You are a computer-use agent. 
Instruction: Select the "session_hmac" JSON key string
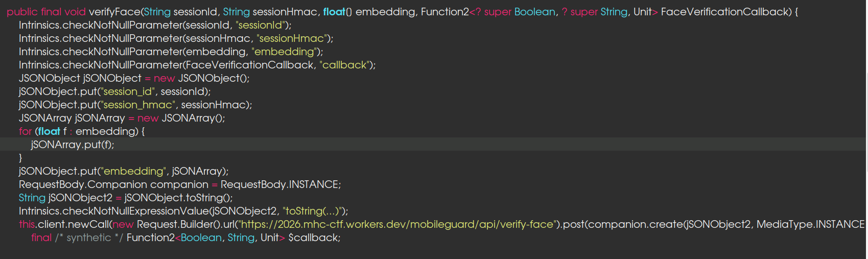click(138, 105)
